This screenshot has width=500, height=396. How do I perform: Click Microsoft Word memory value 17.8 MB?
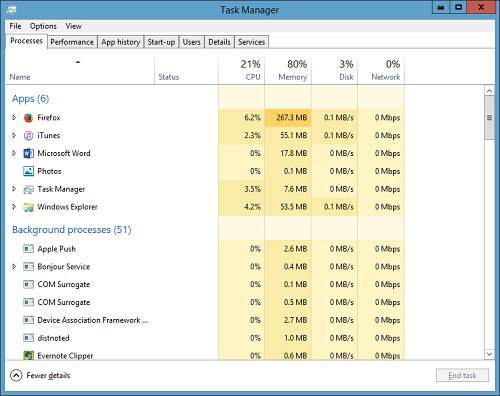294,153
